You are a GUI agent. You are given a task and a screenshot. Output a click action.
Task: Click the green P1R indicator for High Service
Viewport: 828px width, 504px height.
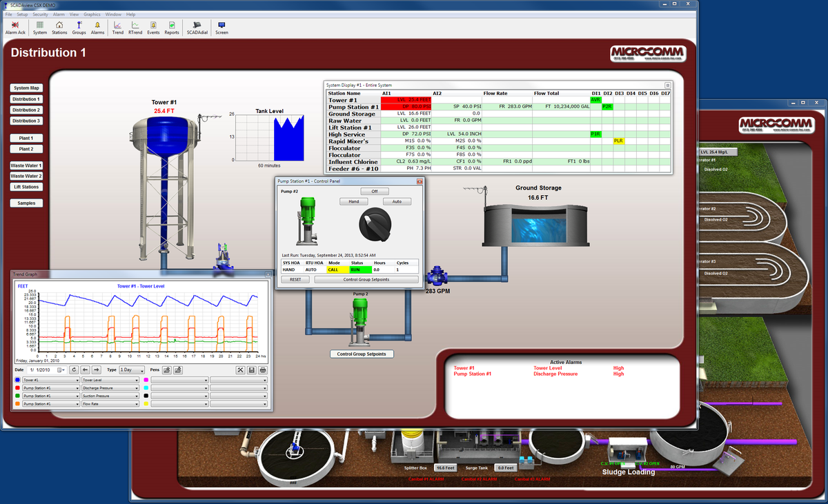(x=595, y=134)
